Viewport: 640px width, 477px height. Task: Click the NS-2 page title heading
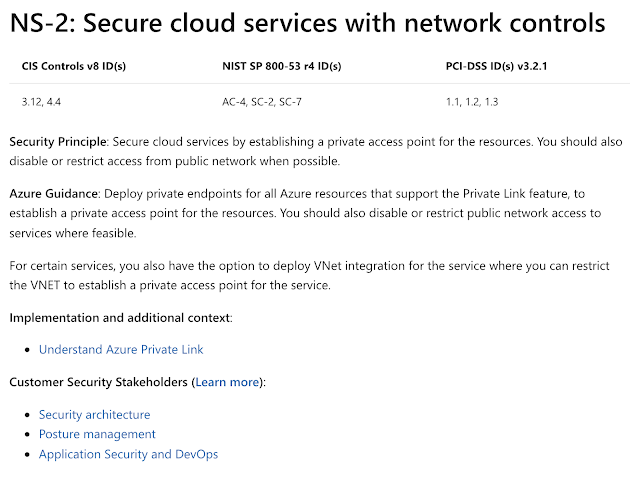(x=307, y=24)
